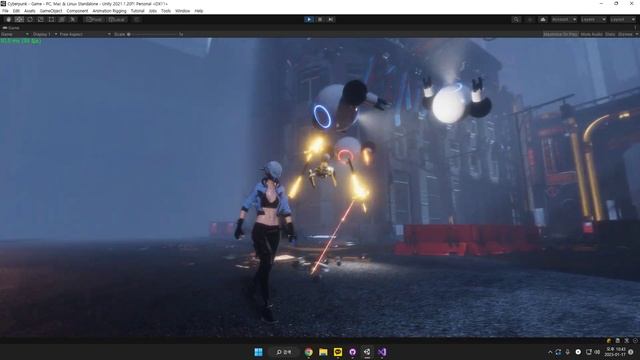640x360 pixels.
Task: Open Game view panel options menu
Action: click(x=635, y=28)
